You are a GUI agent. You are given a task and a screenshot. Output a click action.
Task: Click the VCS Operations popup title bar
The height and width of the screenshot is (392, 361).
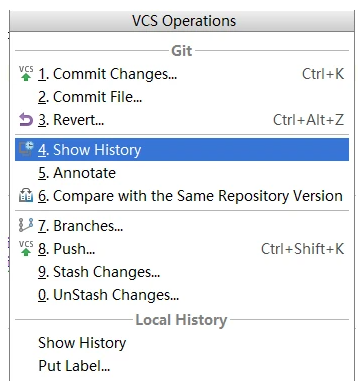pos(182,21)
